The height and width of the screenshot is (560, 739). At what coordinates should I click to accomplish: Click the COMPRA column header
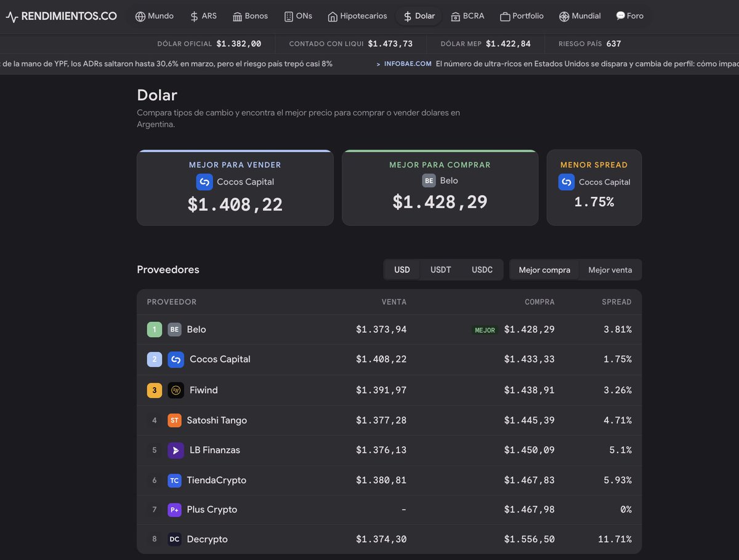coord(539,302)
